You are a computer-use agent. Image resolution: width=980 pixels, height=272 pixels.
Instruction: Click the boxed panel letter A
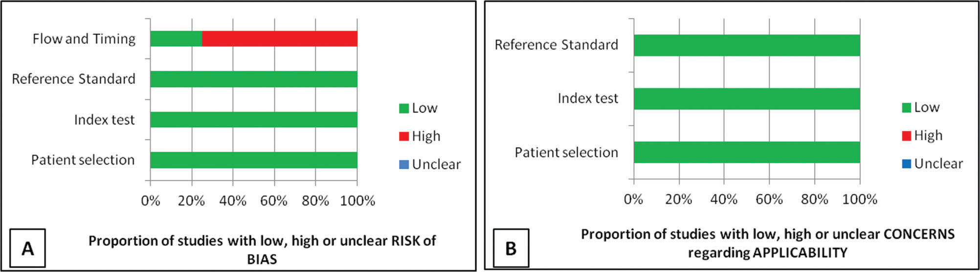click(x=28, y=248)
